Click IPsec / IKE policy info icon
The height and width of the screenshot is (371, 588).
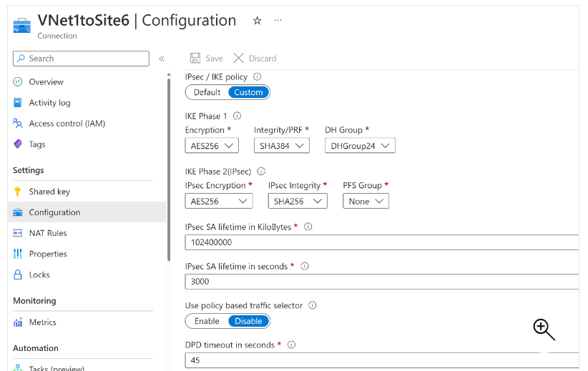[x=258, y=76]
